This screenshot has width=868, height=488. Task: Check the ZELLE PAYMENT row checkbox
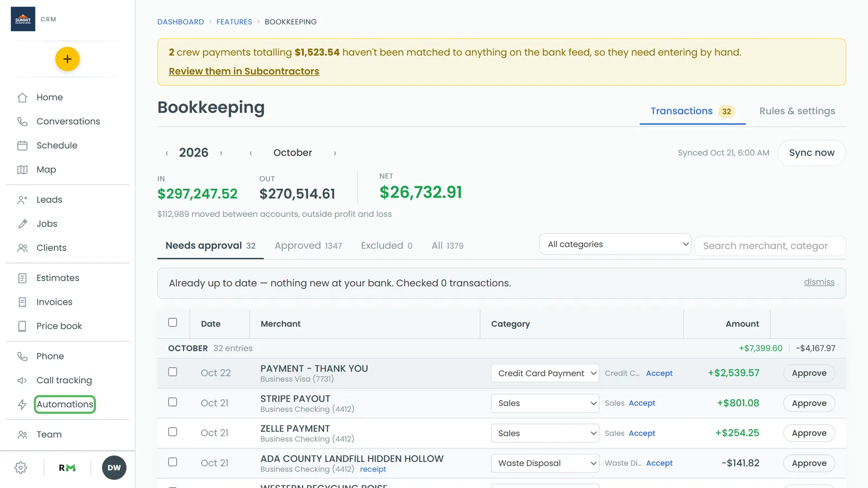click(x=173, y=432)
